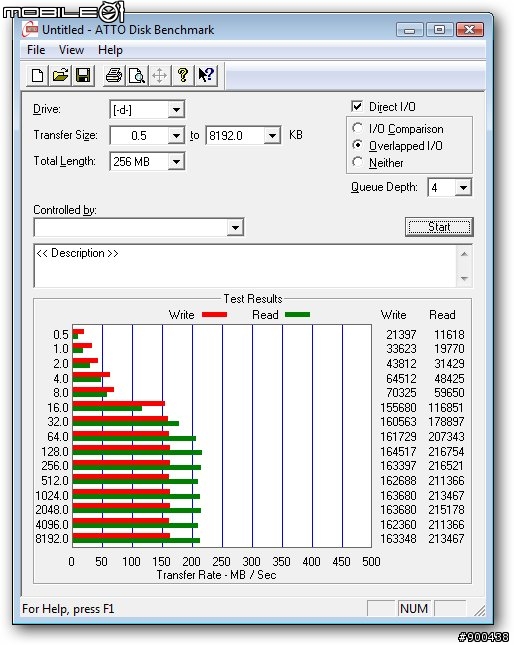Click the write value 164517
This screenshot has width=514, height=645.
click(398, 452)
